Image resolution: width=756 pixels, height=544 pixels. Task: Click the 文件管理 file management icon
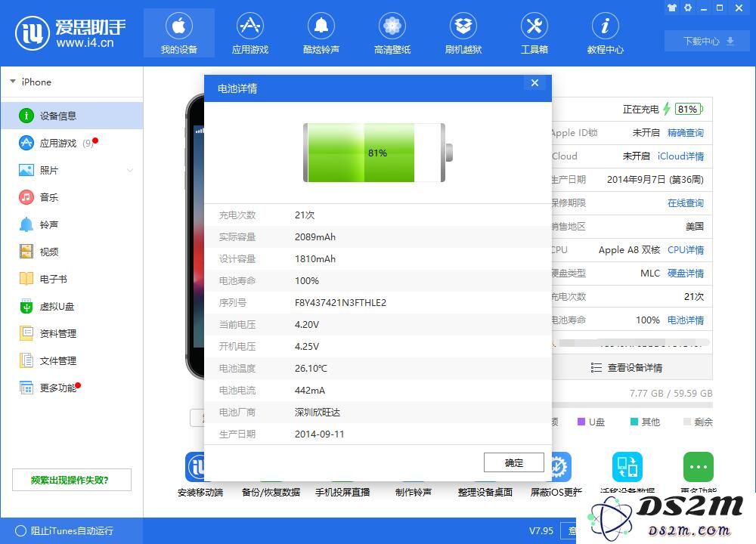26,360
